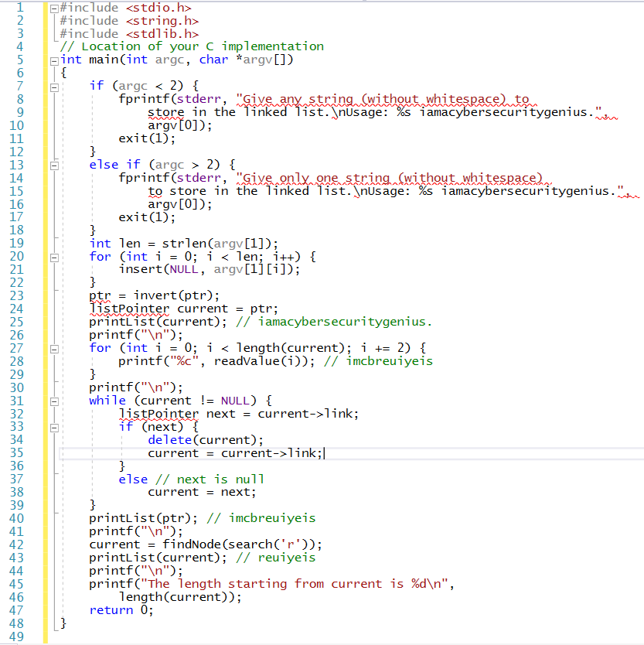Place cursor on '<stdio.h>' include
This screenshot has height=645, width=644.
[158, 8]
